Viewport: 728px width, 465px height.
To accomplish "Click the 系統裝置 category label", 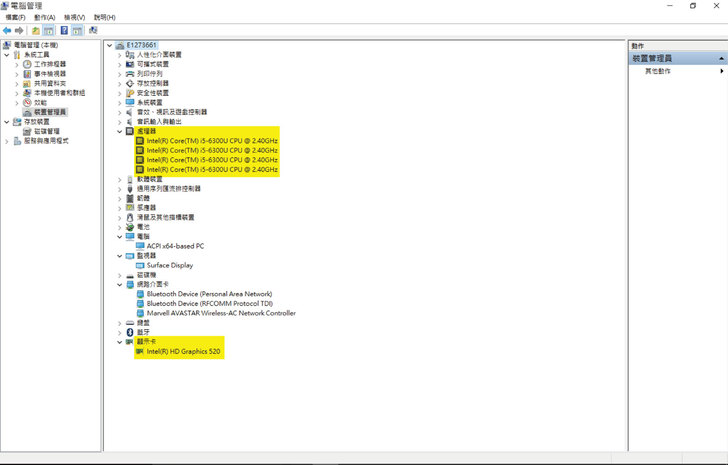I will [150, 103].
